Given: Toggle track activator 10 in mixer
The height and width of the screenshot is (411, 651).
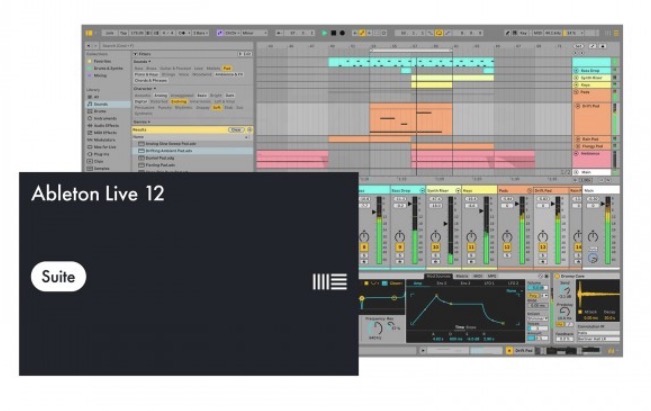Looking at the screenshot, I should click(436, 247).
